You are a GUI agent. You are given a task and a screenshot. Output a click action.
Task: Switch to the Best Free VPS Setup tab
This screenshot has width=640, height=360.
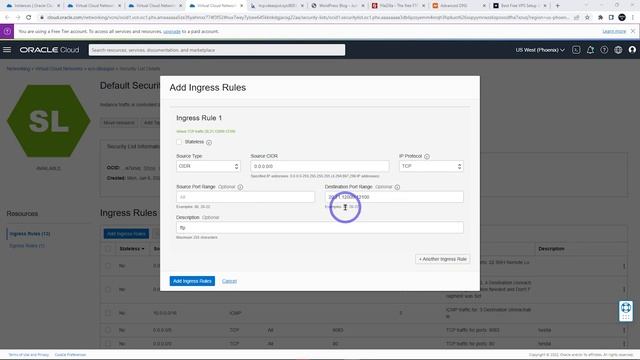(x=518, y=6)
